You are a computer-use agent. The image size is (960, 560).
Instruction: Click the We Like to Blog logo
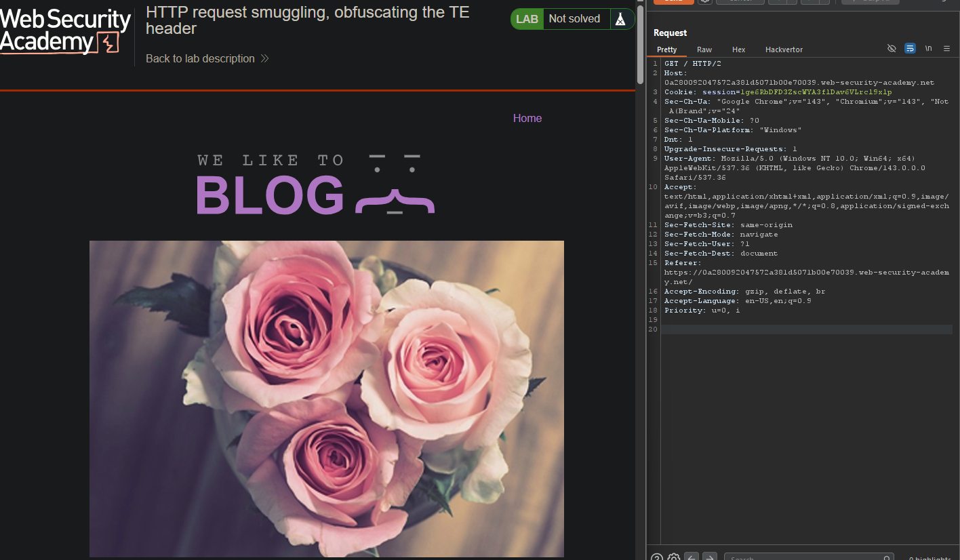click(315, 184)
